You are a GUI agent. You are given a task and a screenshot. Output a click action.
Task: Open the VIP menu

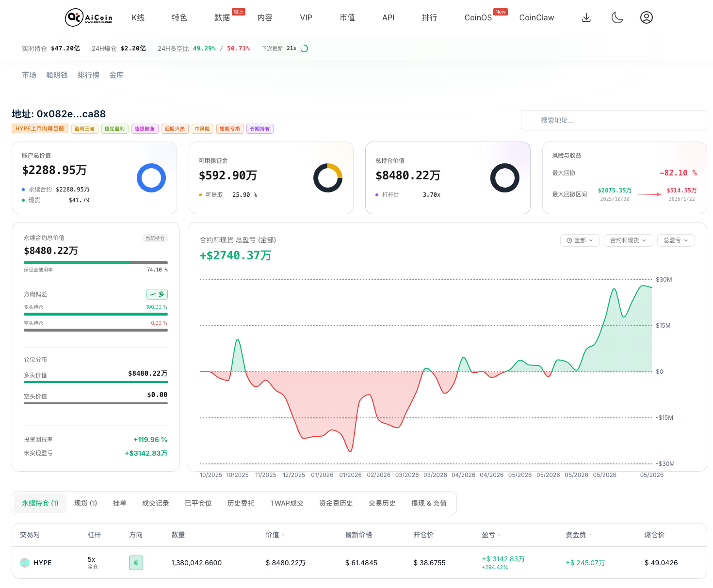click(x=306, y=17)
